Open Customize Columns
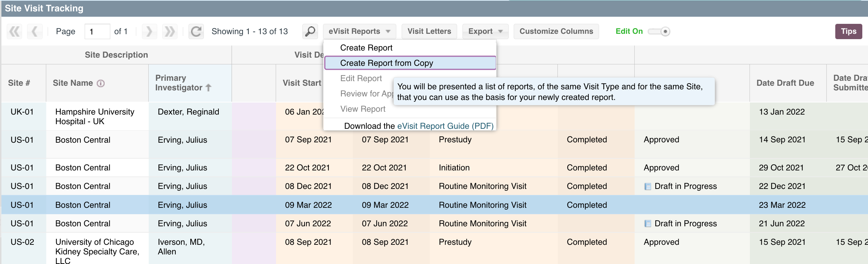 tap(556, 32)
